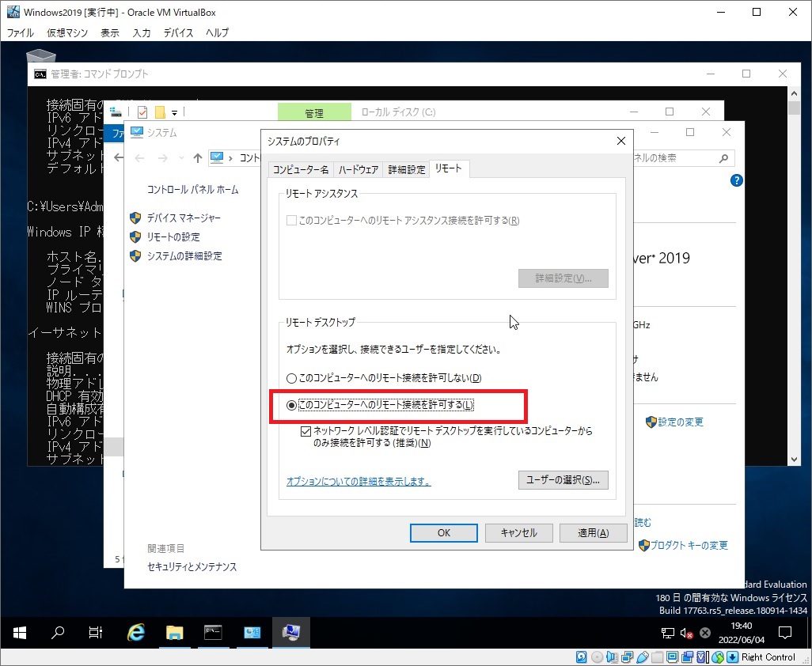
Task: Click the OK button
Action: click(444, 532)
